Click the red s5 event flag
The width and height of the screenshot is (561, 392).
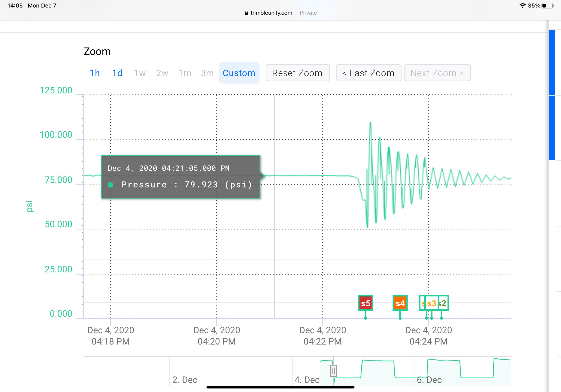click(x=365, y=303)
